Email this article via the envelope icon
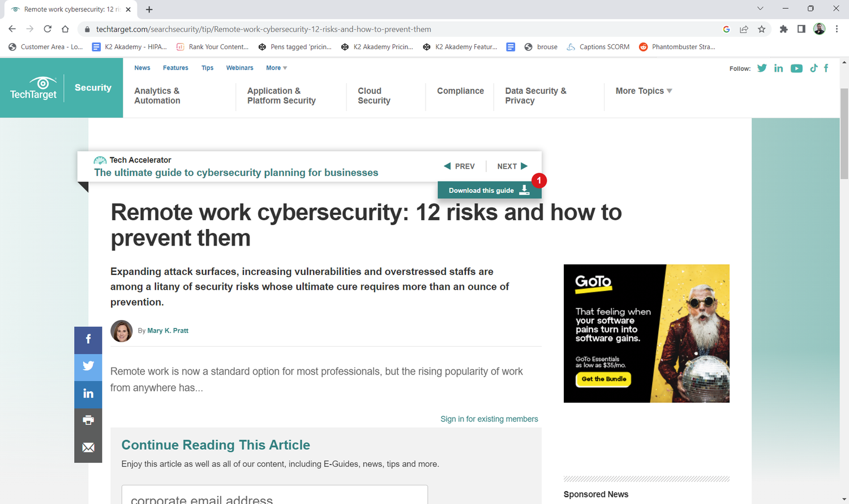 [88, 447]
